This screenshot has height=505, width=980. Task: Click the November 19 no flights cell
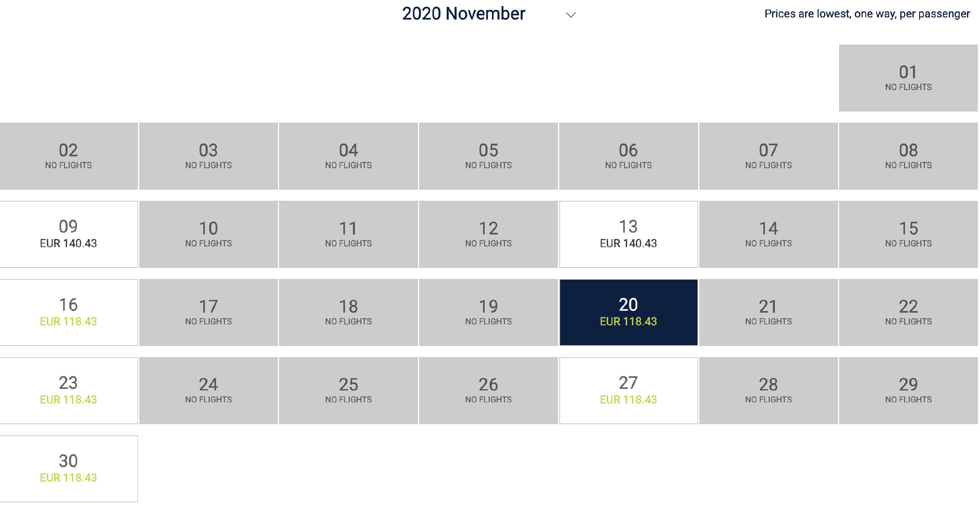[x=488, y=312]
